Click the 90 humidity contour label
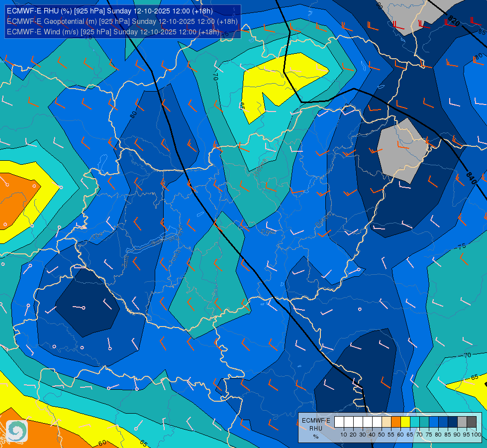 pos(379,5)
